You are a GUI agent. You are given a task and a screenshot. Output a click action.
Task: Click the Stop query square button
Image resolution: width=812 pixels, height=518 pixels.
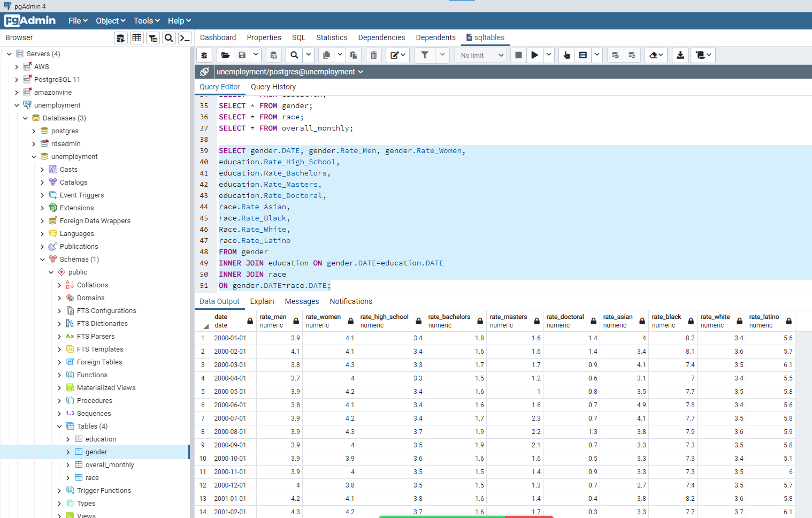518,55
